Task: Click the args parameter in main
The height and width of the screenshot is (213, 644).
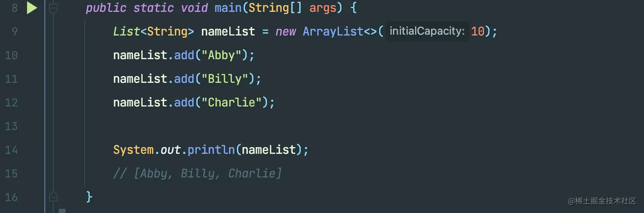Action: tap(323, 8)
